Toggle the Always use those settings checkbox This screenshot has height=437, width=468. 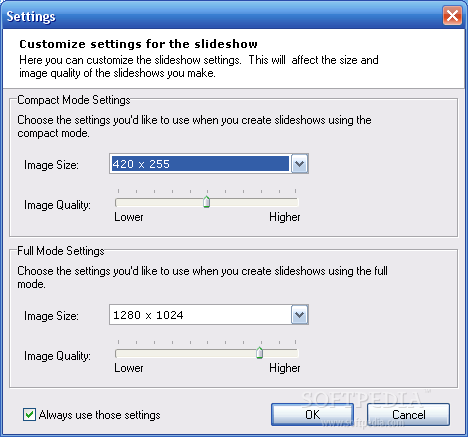pos(29,415)
